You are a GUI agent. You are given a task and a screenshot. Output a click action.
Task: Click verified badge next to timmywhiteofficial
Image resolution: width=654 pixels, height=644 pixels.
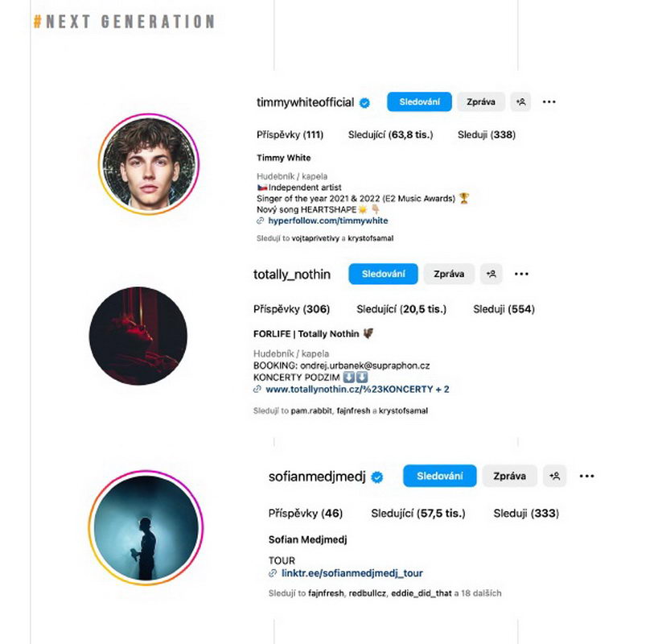click(x=364, y=103)
